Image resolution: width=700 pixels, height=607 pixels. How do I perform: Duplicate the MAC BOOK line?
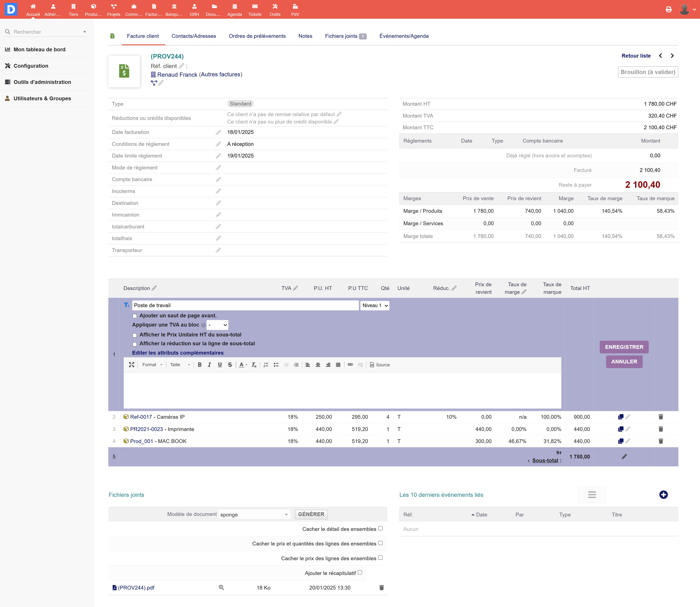[620, 441]
